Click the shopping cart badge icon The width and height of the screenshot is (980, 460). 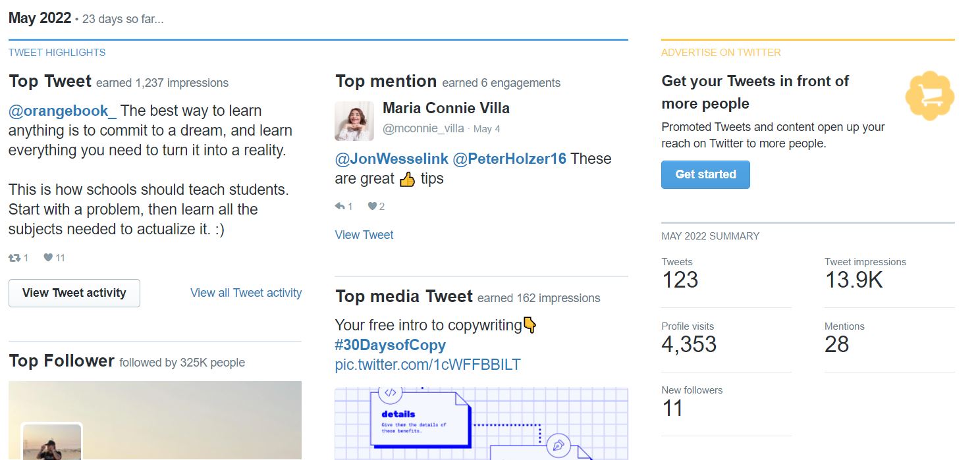[929, 96]
